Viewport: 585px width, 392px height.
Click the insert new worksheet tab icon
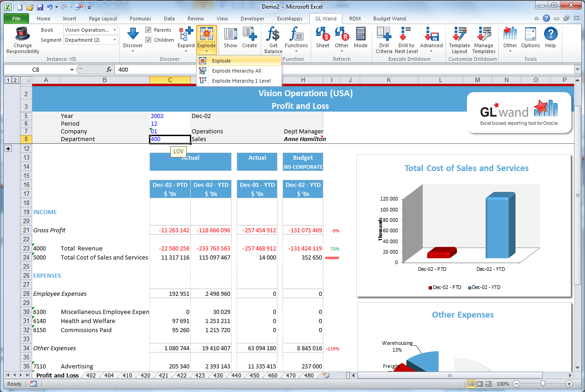(x=326, y=375)
